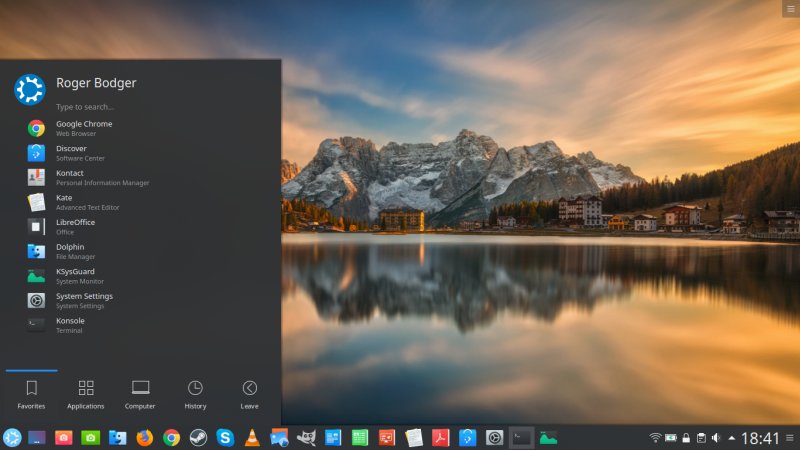Launch VLC media player from taskbar
This screenshot has height=450, width=800.
click(x=252, y=437)
